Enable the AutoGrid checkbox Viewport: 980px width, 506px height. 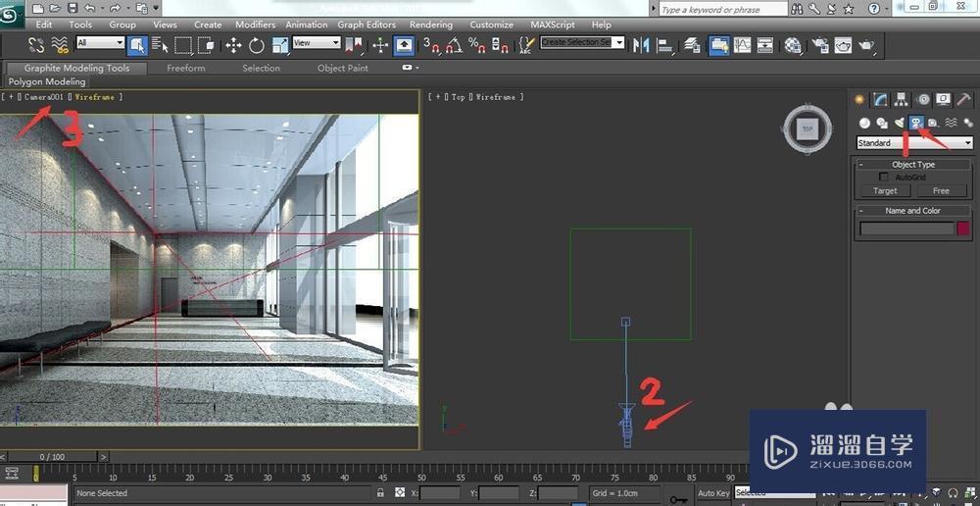click(x=884, y=177)
